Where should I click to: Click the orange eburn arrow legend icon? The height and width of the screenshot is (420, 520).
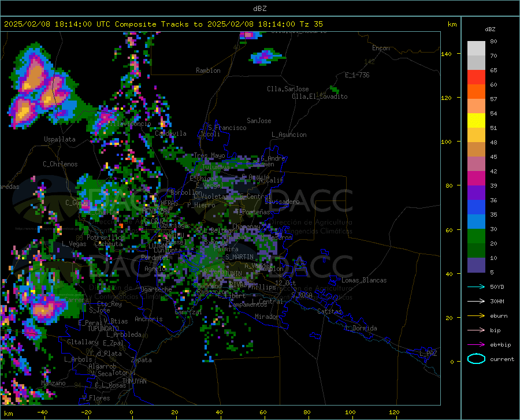[x=476, y=315]
